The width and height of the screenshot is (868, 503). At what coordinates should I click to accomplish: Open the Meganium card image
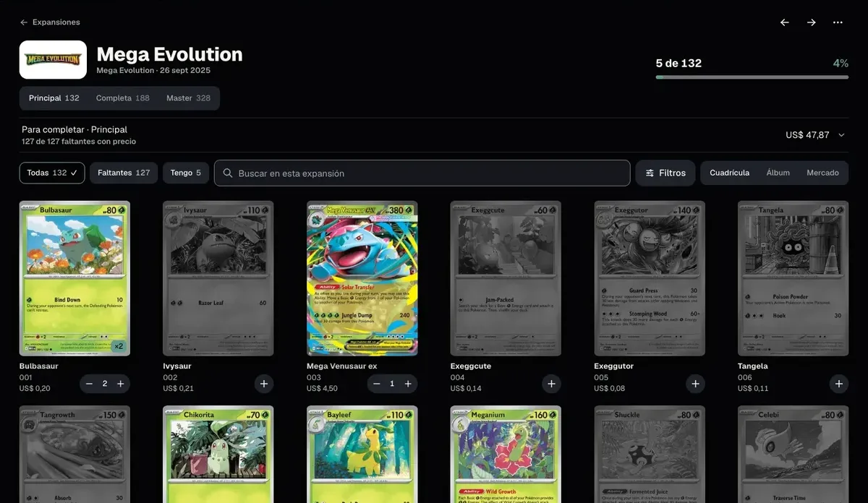(506, 454)
